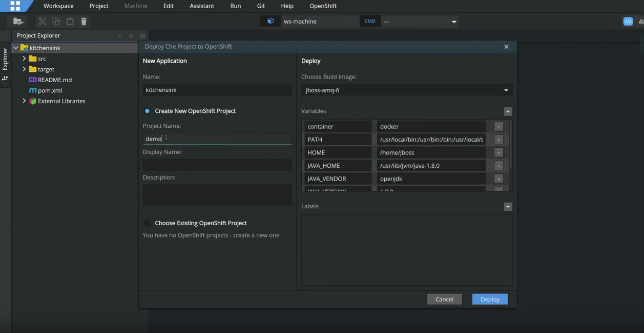Image resolution: width=644 pixels, height=333 pixels.
Task: Open the CMD command dropdown
Action: pos(420,22)
